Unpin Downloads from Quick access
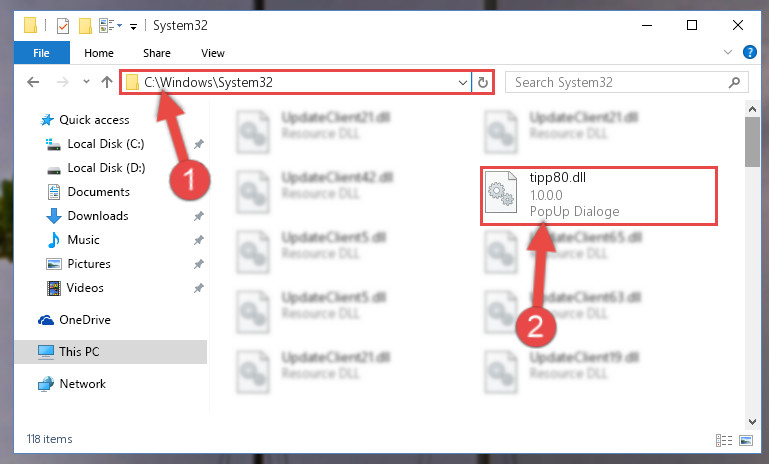Screen dimensions: 769x464 [x=199, y=216]
